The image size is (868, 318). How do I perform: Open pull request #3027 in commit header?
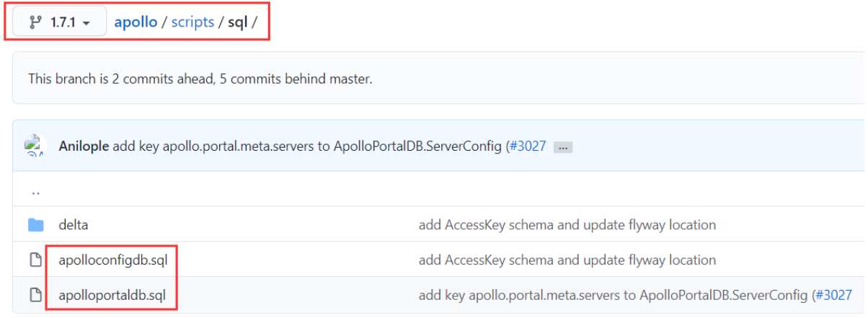[528, 146]
